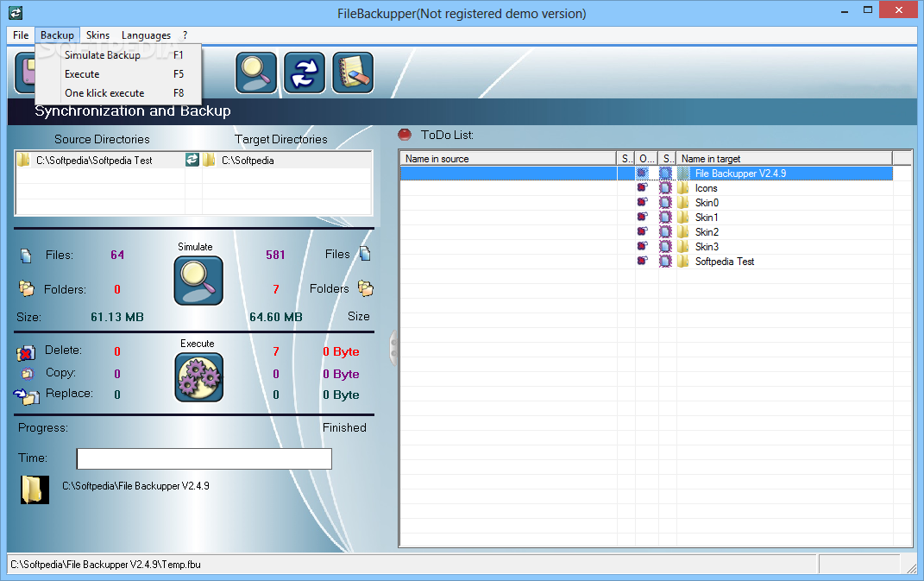924x581 pixels.
Task: Select source folder icon for Softpedia Test
Action: 23,160
